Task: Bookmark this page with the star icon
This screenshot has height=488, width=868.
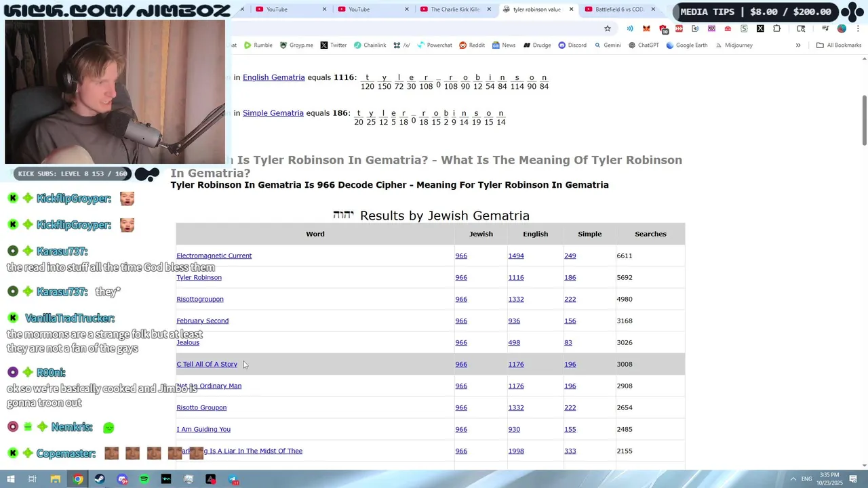Action: coord(608,28)
